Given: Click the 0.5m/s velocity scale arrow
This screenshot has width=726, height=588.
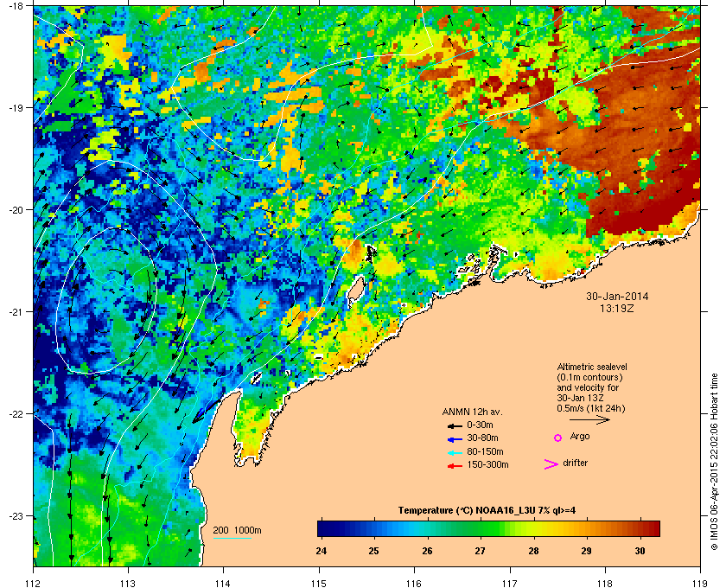Looking at the screenshot, I should pos(589,420).
